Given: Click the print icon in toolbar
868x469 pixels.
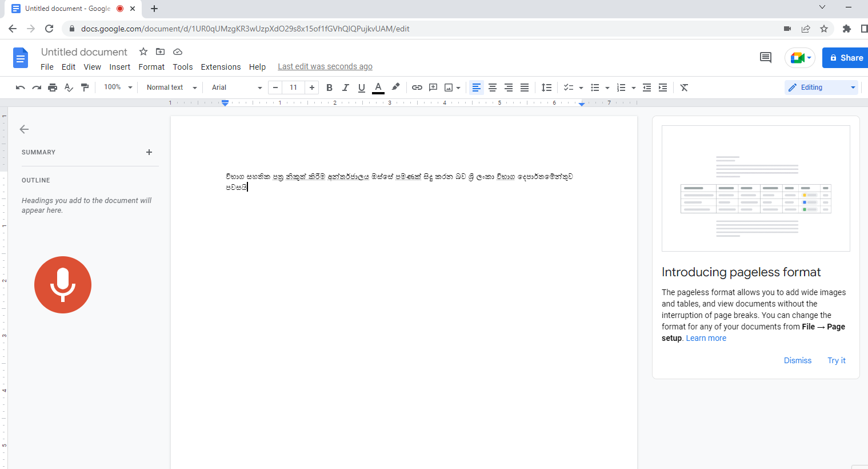Looking at the screenshot, I should pyautogui.click(x=53, y=88).
